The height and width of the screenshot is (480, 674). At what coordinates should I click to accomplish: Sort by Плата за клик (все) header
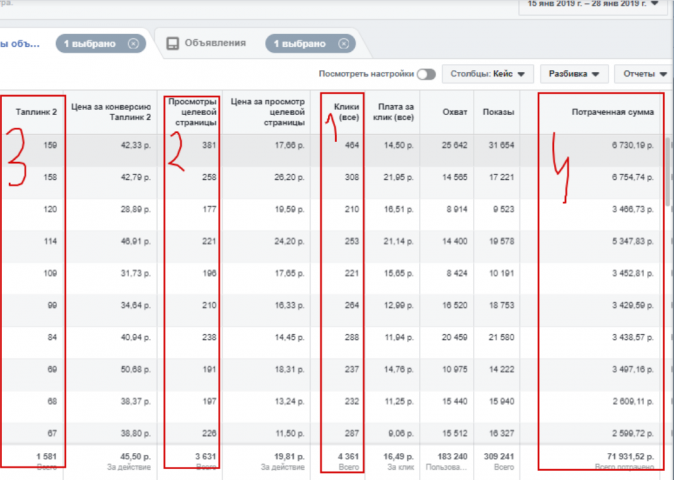(393, 112)
